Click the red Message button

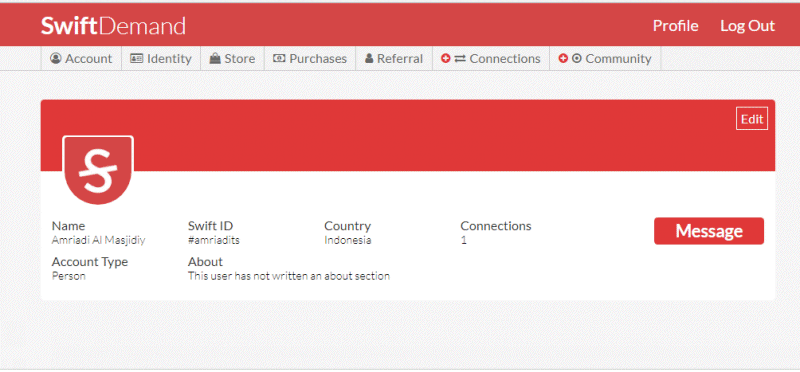pos(709,231)
